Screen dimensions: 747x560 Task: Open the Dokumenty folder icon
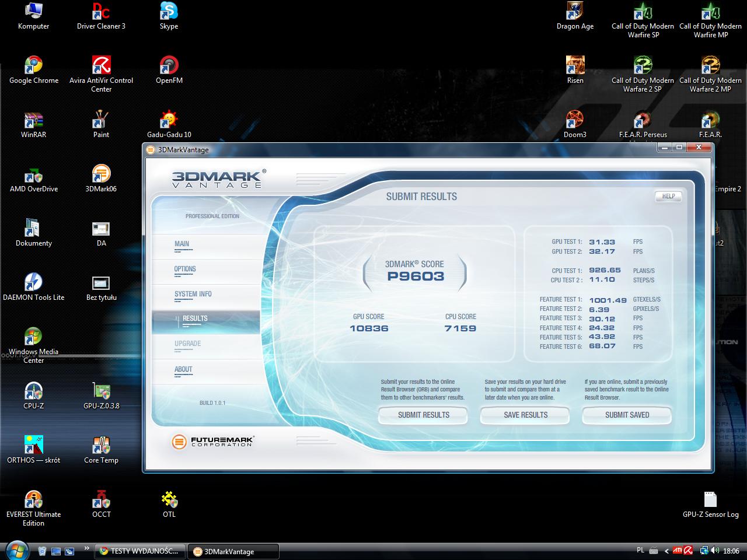point(33,233)
